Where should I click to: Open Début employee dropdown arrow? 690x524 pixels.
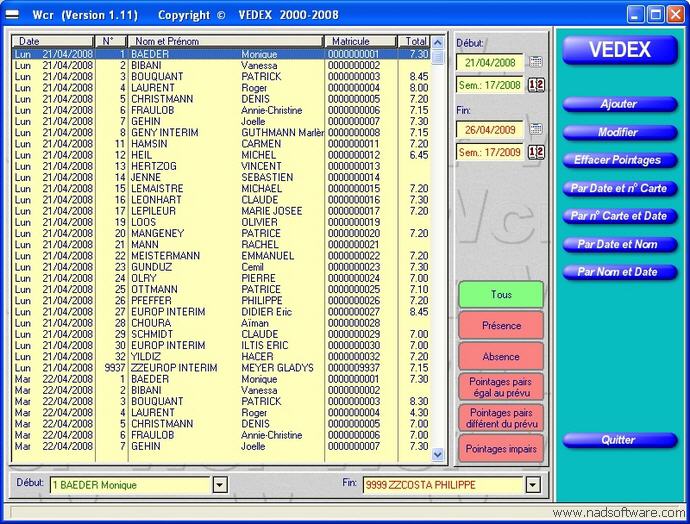point(220,485)
